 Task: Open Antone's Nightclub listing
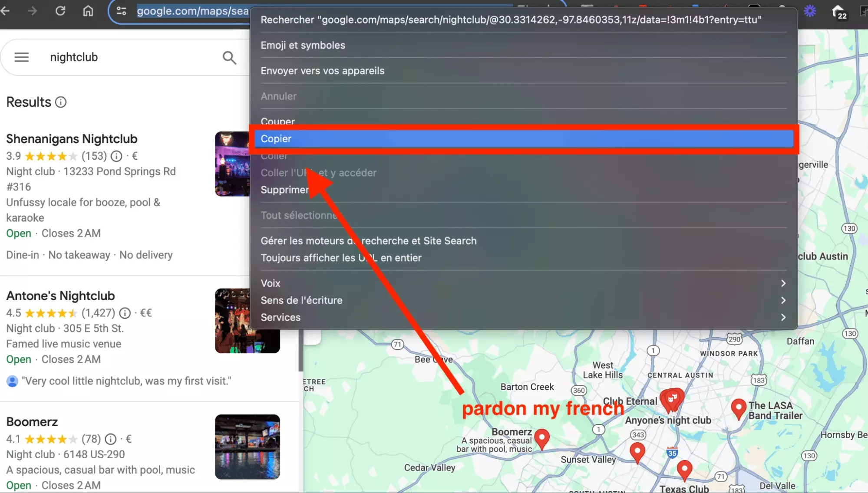(60, 296)
